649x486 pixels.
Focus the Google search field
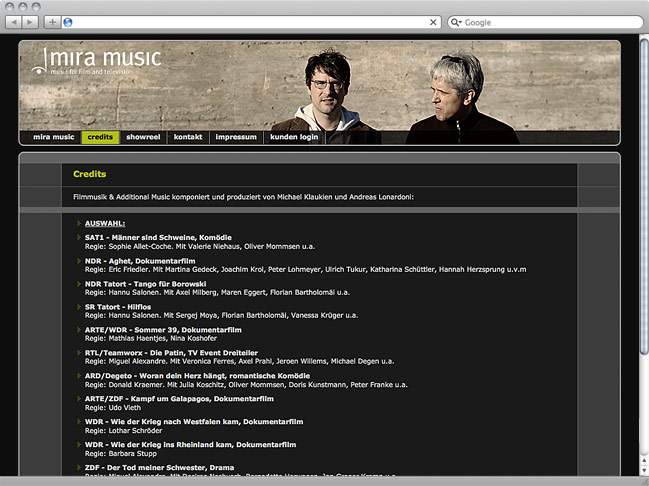tap(546, 22)
